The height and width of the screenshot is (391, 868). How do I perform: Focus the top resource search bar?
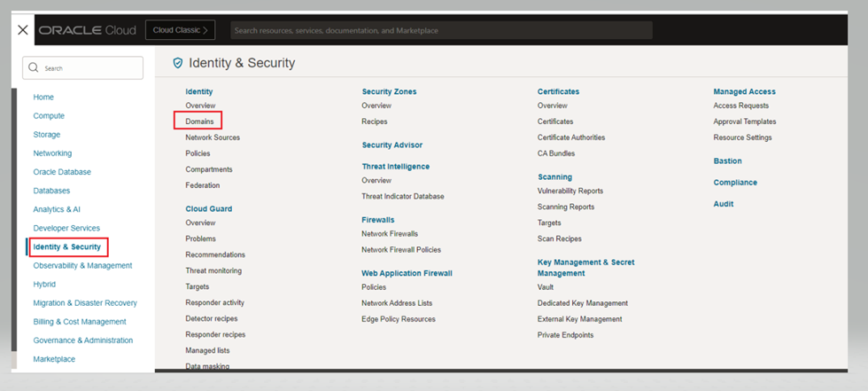pyautogui.click(x=441, y=30)
